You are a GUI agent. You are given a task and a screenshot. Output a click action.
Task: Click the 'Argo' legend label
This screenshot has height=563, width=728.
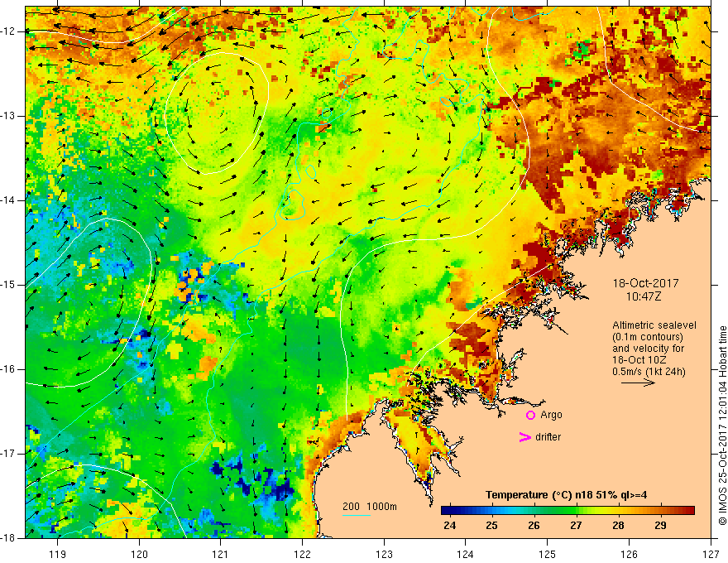tap(551, 416)
